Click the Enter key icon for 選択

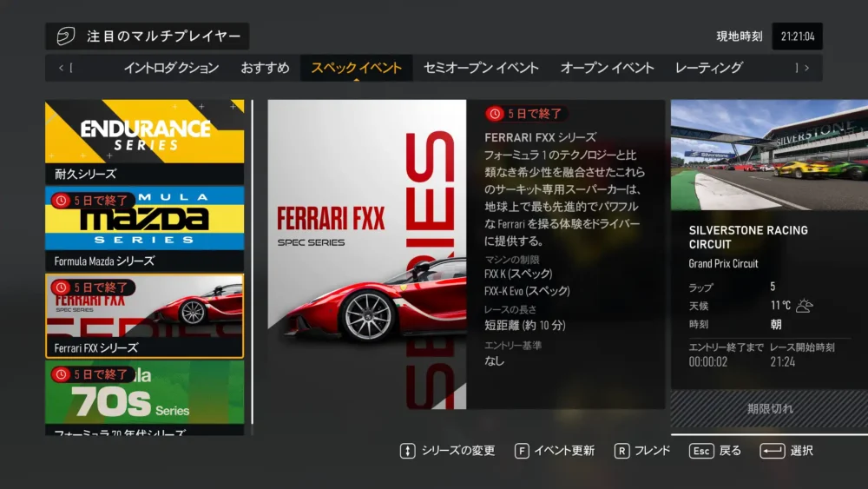click(x=772, y=451)
